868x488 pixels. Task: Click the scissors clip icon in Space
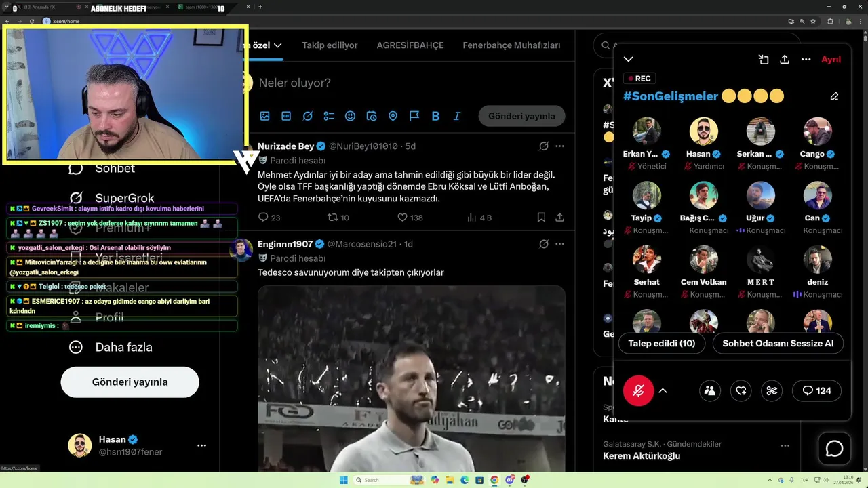(772, 390)
